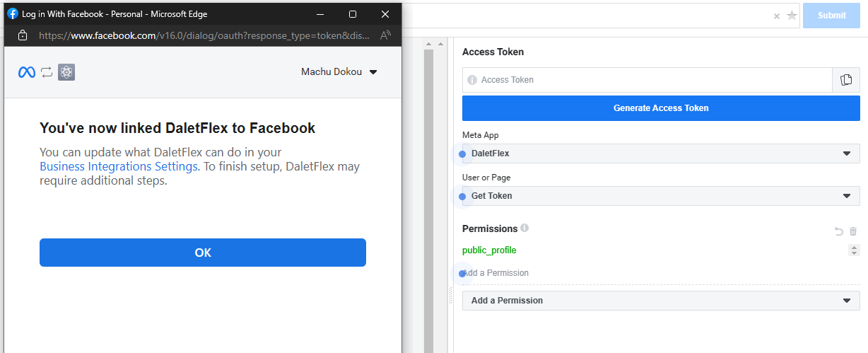Click the Permissions info icon
868x353 pixels.
(524, 228)
